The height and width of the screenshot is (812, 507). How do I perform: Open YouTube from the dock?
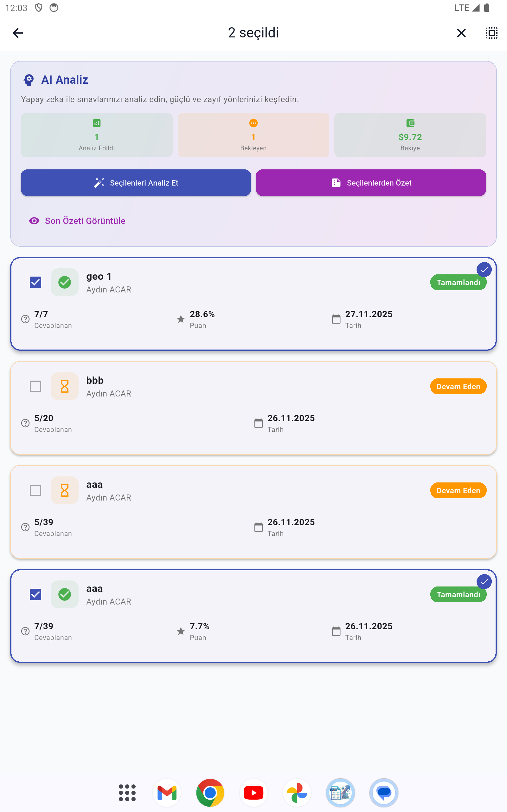(x=253, y=793)
